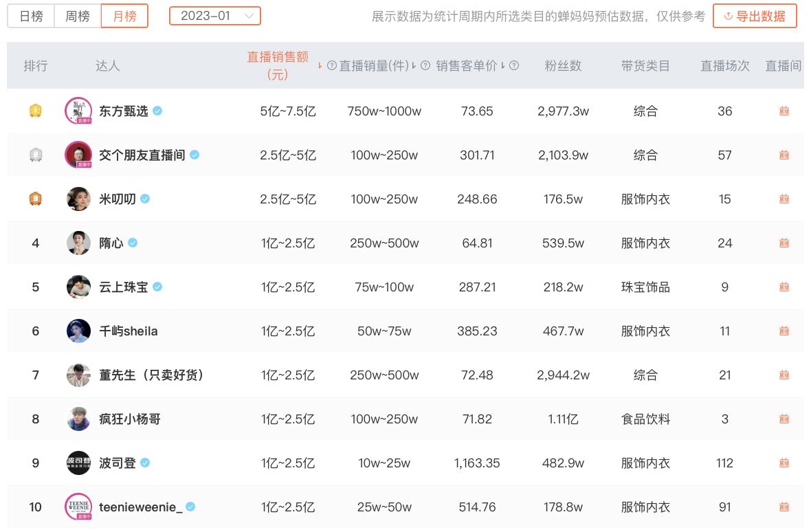The width and height of the screenshot is (811, 532).
Task: Click the bronze third-place medal icon
Action: [x=35, y=199]
